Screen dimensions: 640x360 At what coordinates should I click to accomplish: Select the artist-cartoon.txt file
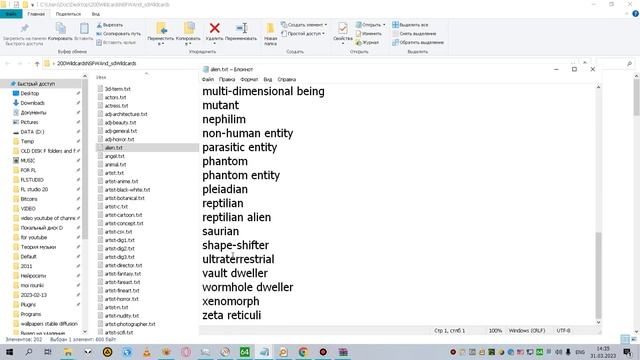click(x=123, y=215)
